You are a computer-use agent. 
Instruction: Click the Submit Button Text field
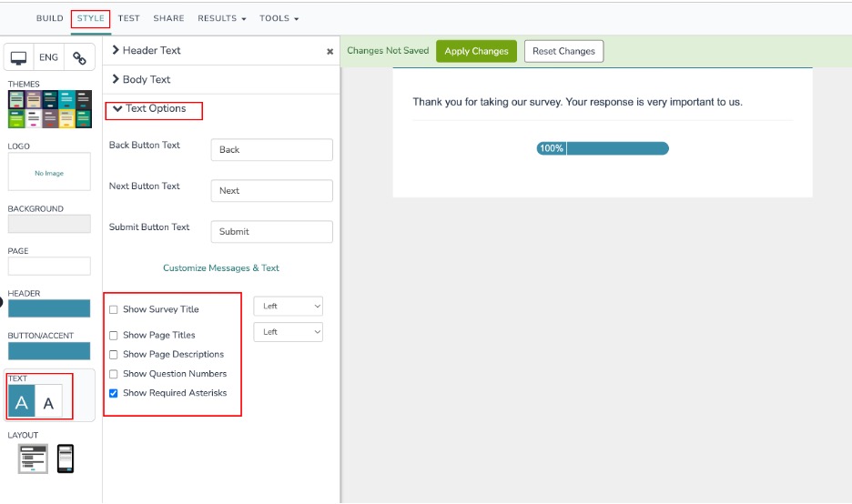[271, 231]
